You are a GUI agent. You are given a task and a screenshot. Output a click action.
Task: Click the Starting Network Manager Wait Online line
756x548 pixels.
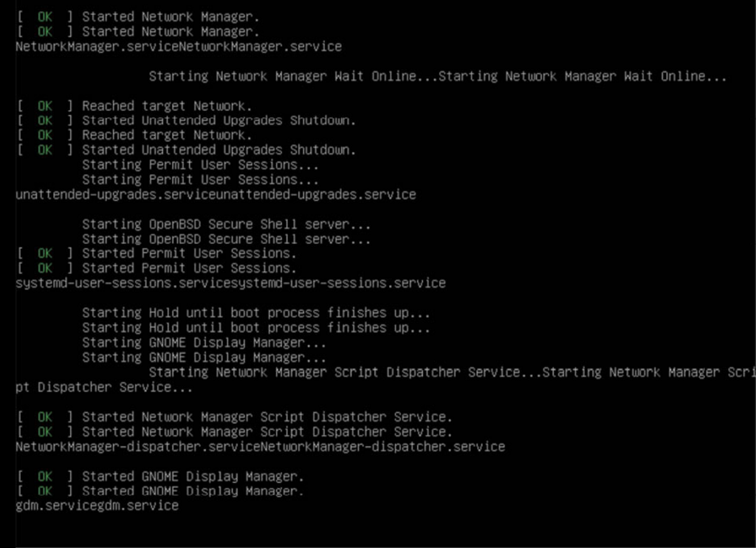[438, 76]
